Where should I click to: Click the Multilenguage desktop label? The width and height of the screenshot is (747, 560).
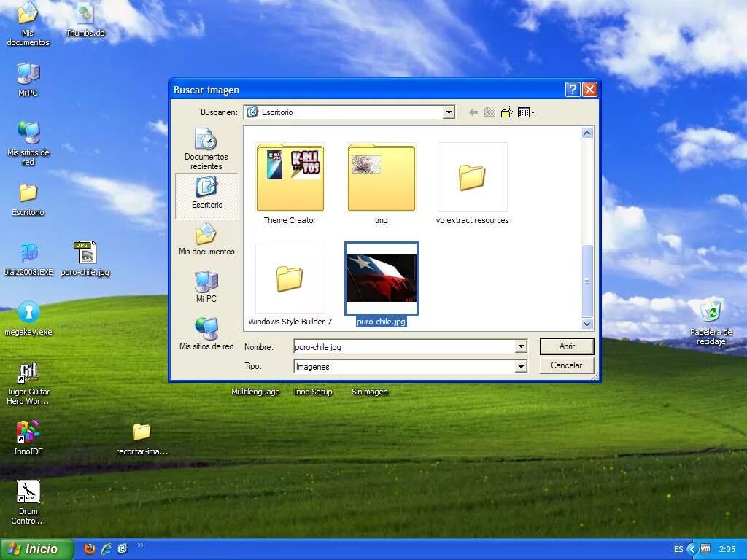tap(255, 392)
